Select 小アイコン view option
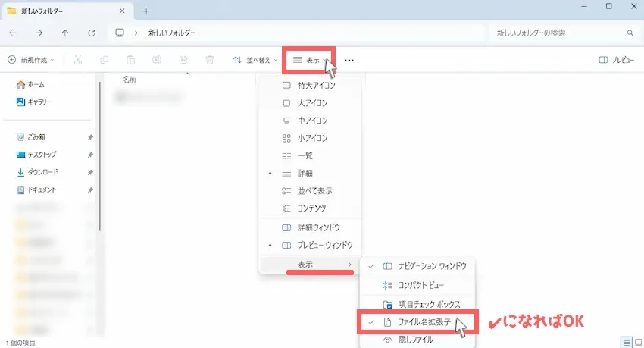The image size is (644, 348). [x=310, y=138]
